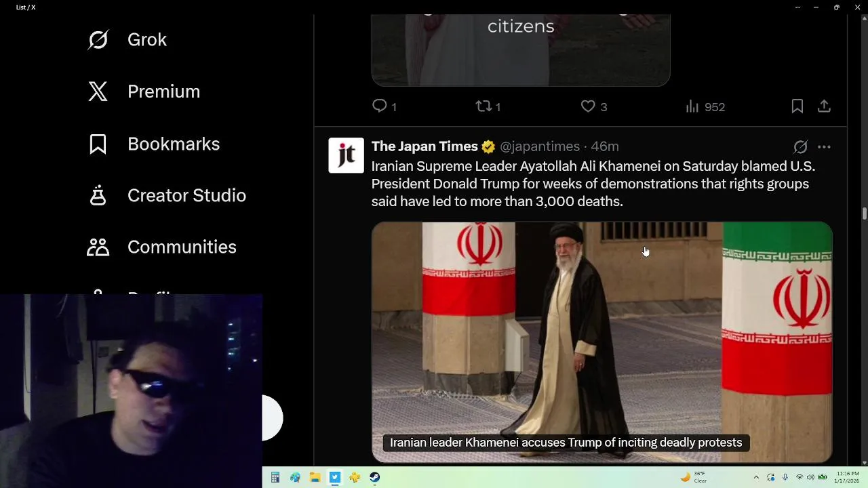Open the Premium sidebar item
Viewport: 868px width, 488px height.
pyautogui.click(x=144, y=91)
